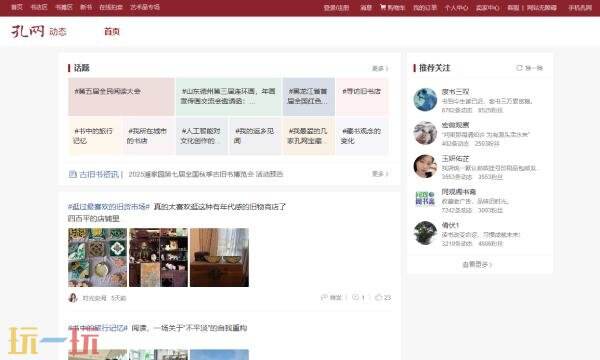Click the refresh icon beside 换一换
The height and width of the screenshot is (360, 600).
519,68
